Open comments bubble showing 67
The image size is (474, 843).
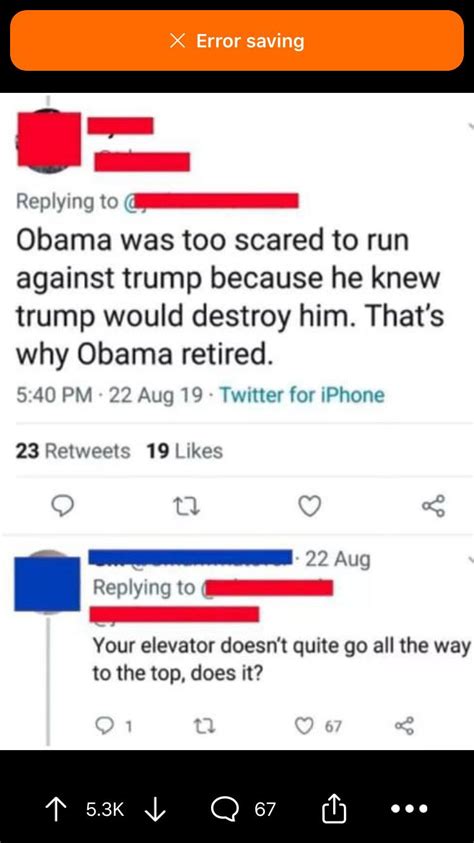pyautogui.click(x=245, y=809)
